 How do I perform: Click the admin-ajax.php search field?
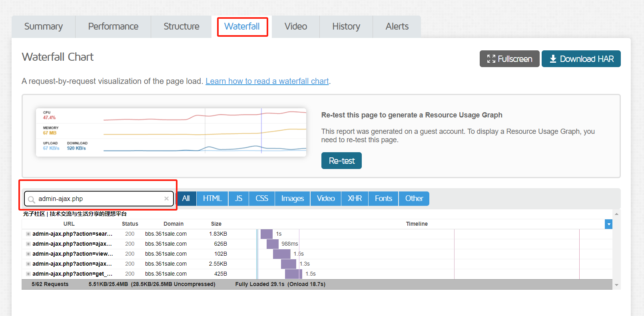99,199
